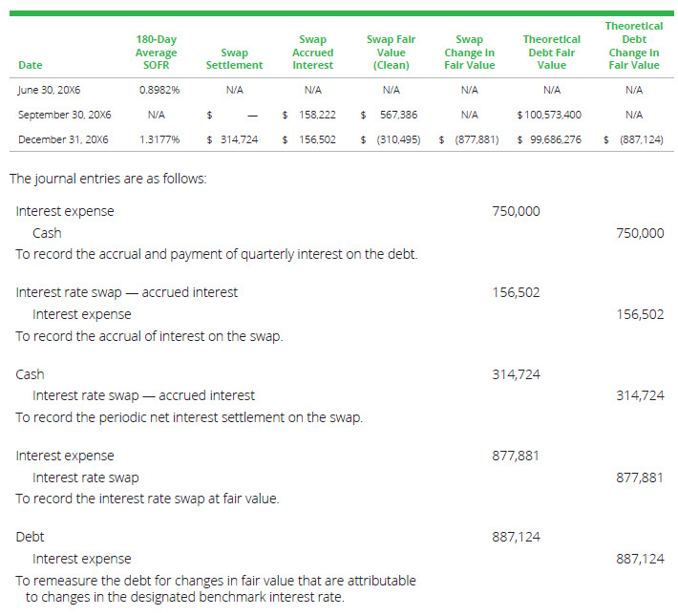Select the 'June 30, 20X6' date cell

tap(51, 90)
